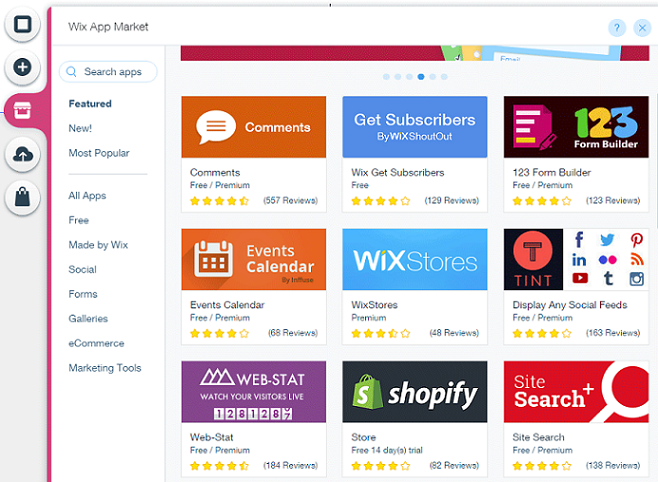Open the Events Calendar app thumbnail

tap(253, 259)
